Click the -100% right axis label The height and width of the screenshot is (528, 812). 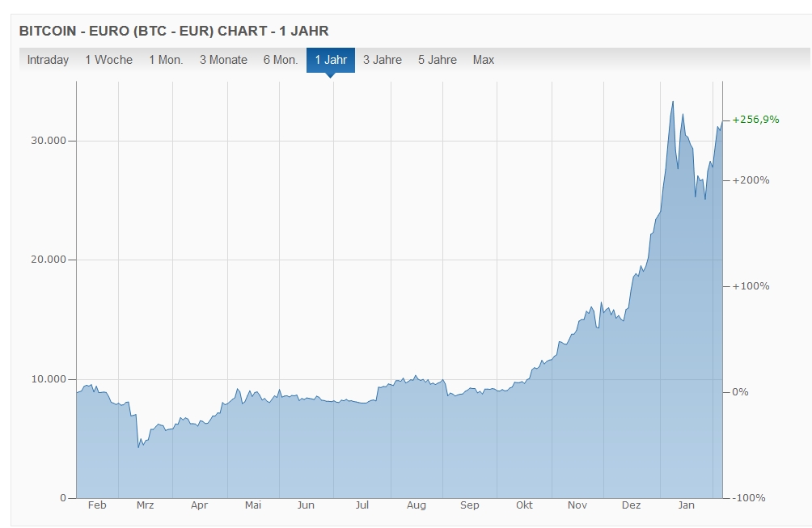749,498
